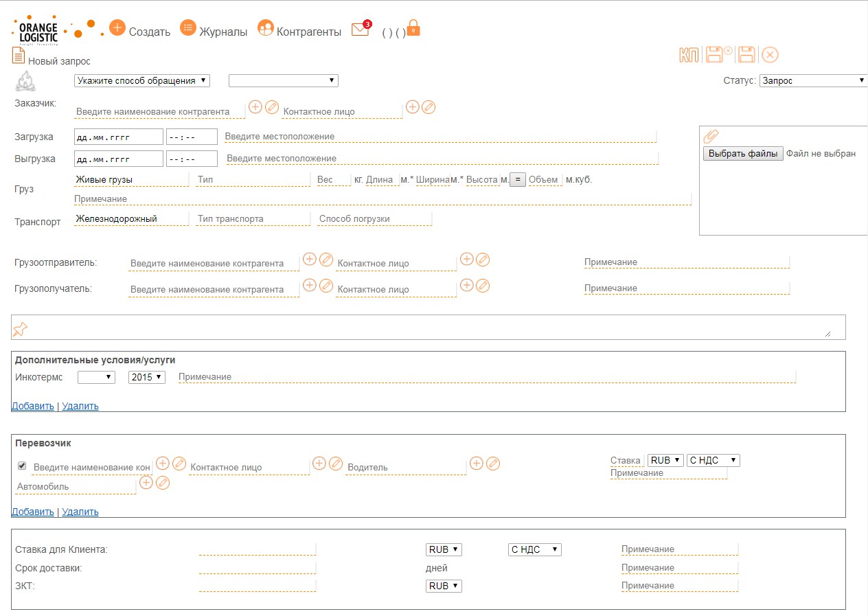The image size is (868, 616).
Task: Add Грузоотправитель contact person plus icon
Action: pos(467,259)
